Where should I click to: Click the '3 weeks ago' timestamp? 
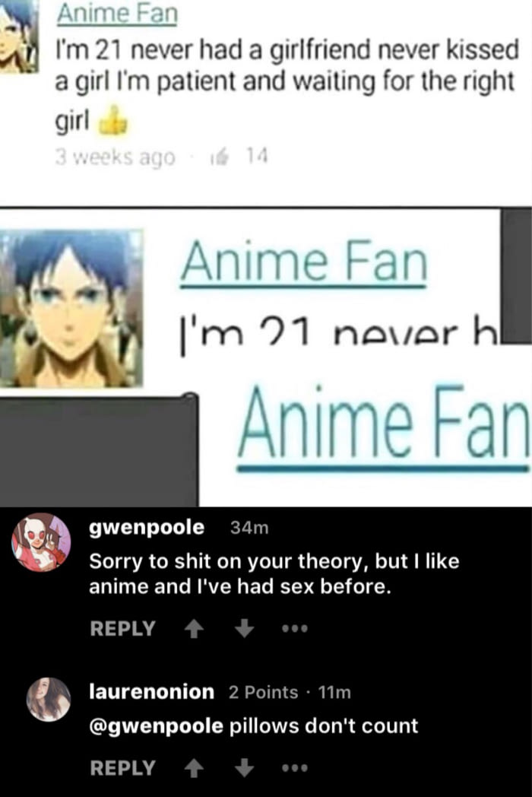[x=115, y=157]
